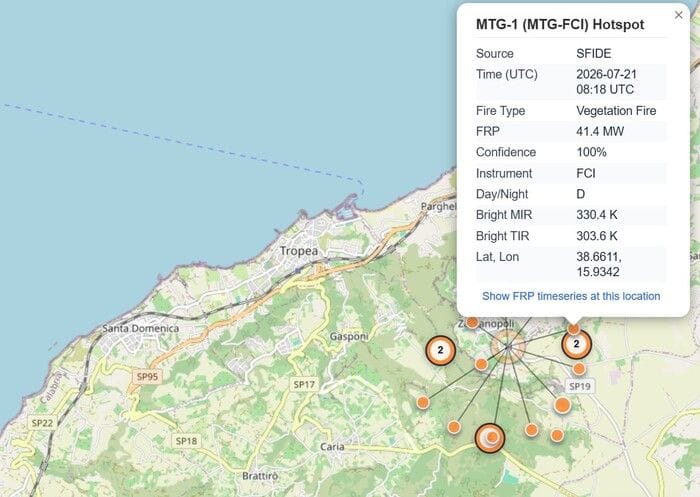This screenshot has height=497, width=700.
Task: Click the spiderfied cluster center hub
Action: pos(508,347)
